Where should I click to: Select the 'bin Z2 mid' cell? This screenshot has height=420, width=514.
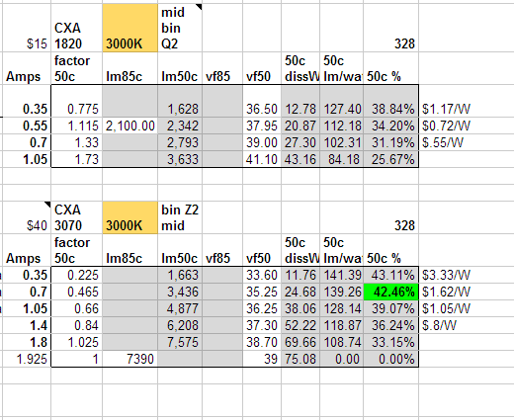(x=180, y=217)
